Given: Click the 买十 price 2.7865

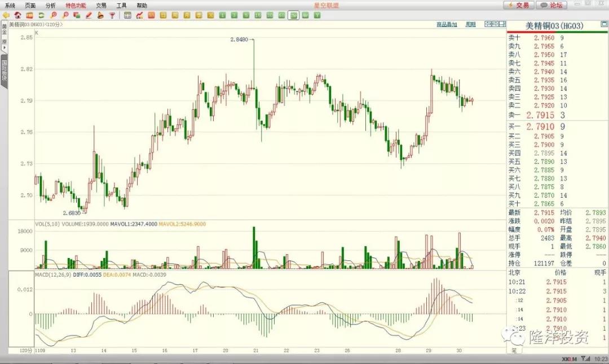Looking at the screenshot, I should [544, 204].
